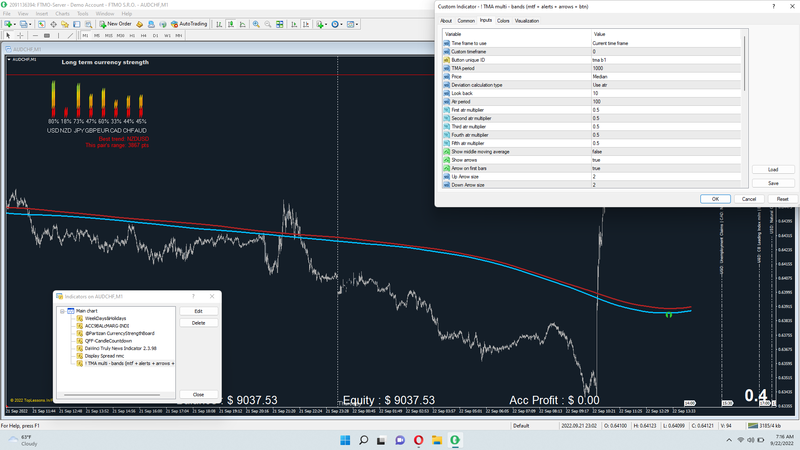The height and width of the screenshot is (450, 800).
Task: Switch chart to M30 timeframe
Action: pyautogui.click(x=120, y=36)
